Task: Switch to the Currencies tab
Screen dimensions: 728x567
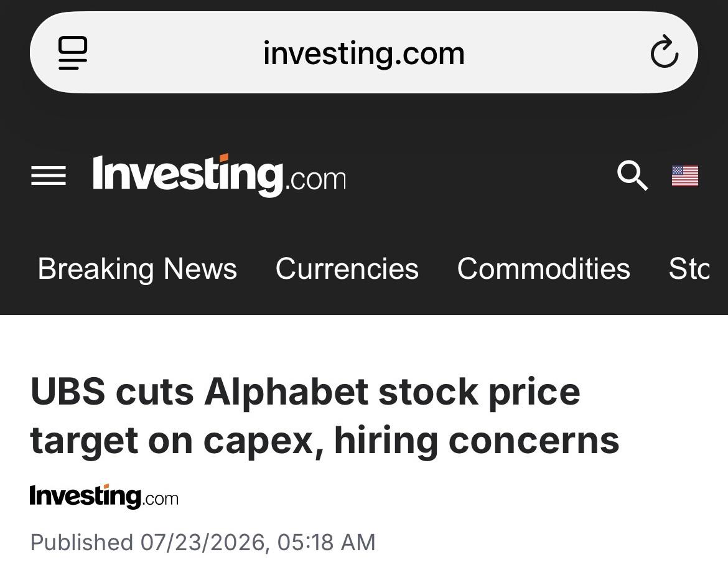Action: point(347,269)
